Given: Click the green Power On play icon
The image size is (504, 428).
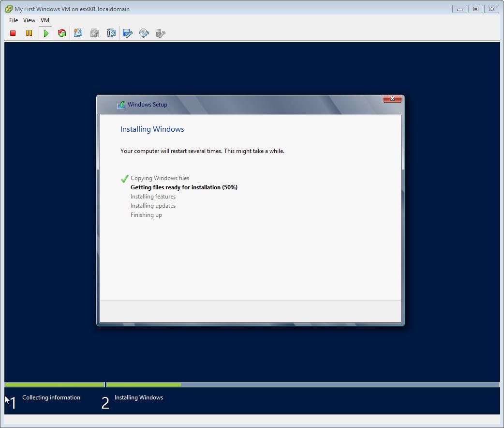Looking at the screenshot, I should pos(45,33).
